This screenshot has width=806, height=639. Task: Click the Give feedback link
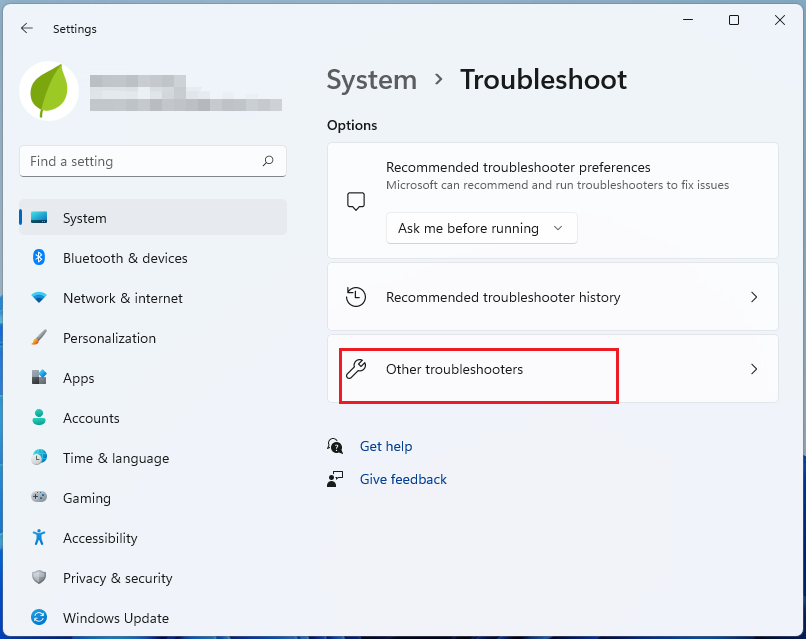(x=403, y=479)
